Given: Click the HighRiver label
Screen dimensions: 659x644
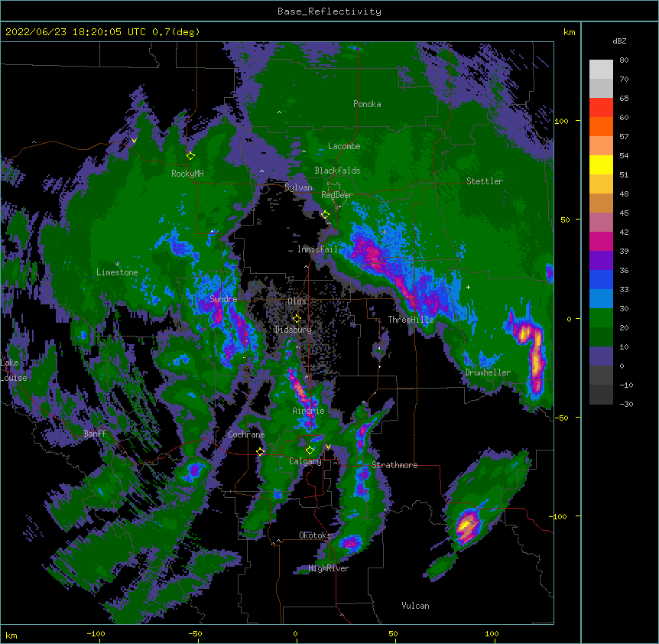Looking at the screenshot, I should pos(329,568).
